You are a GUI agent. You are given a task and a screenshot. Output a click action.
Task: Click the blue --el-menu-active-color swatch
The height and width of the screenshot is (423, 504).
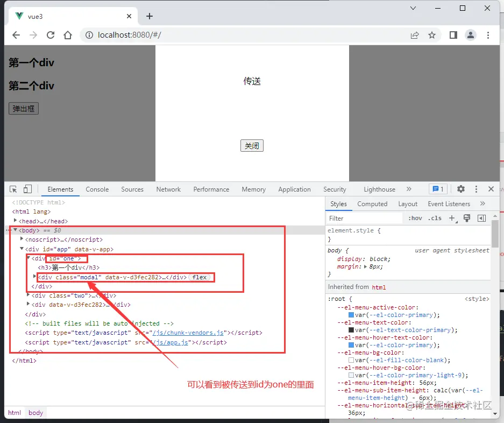coord(351,315)
